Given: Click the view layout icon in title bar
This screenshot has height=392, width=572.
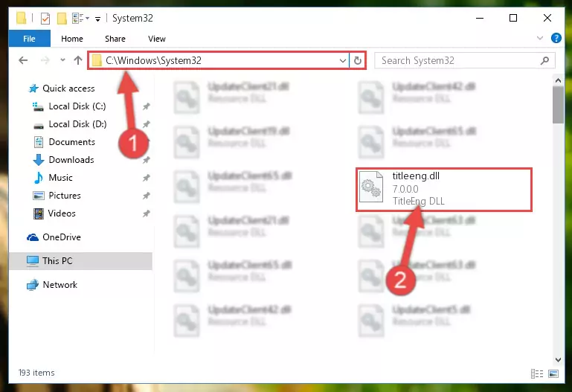Looking at the screenshot, I should (x=78, y=18).
